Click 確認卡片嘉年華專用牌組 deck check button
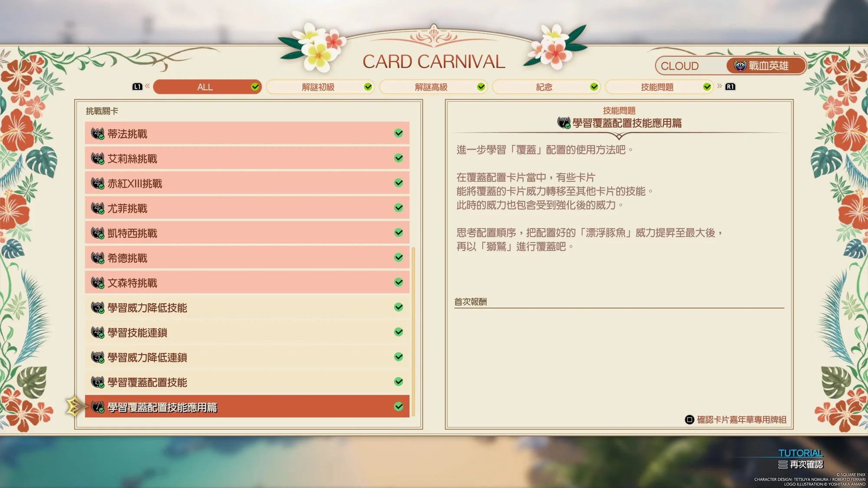Viewport: 868px width, 488px height. (736, 419)
